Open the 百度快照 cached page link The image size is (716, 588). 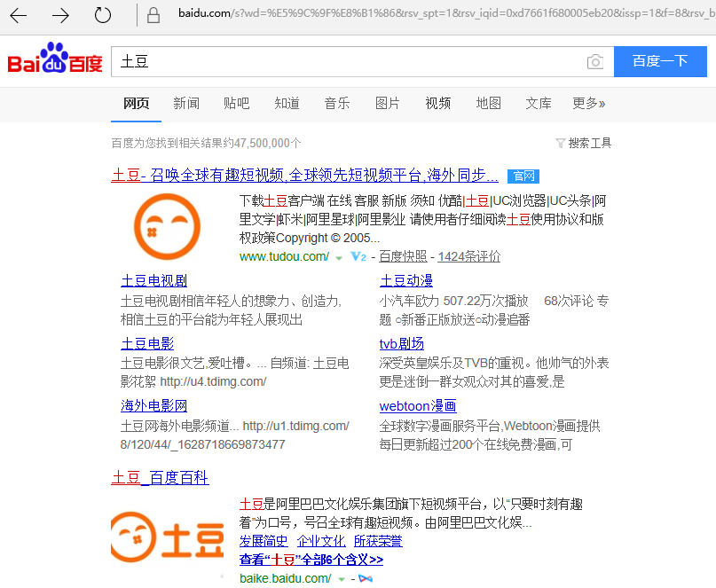(x=403, y=256)
